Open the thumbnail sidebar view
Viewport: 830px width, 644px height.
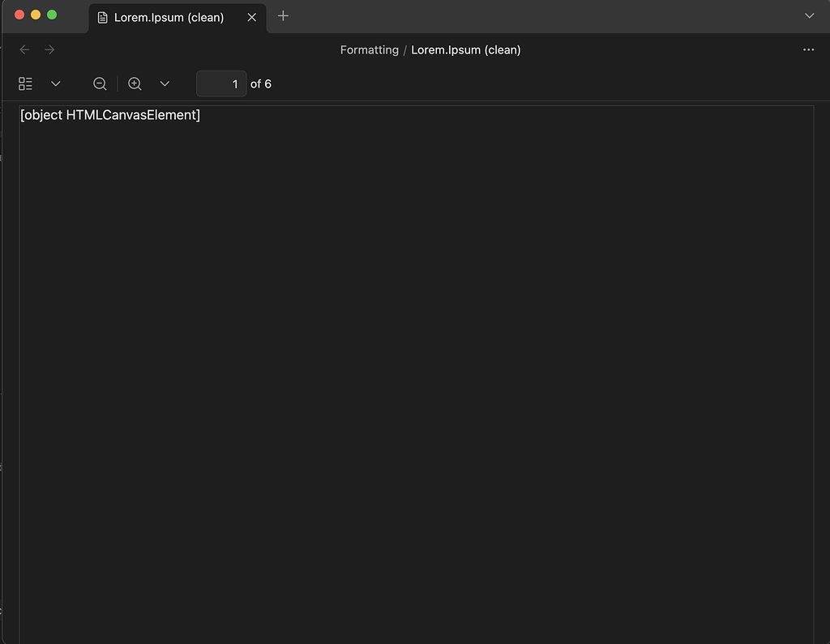tap(24, 83)
